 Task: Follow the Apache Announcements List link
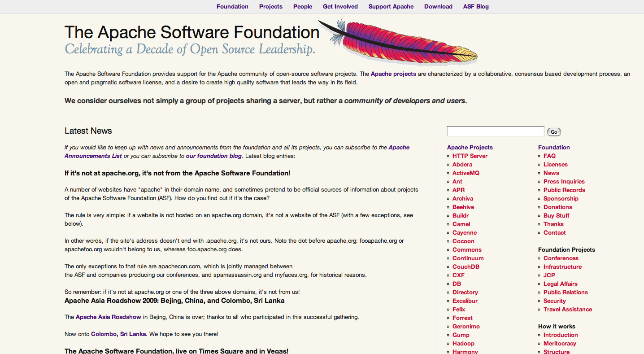tap(93, 156)
